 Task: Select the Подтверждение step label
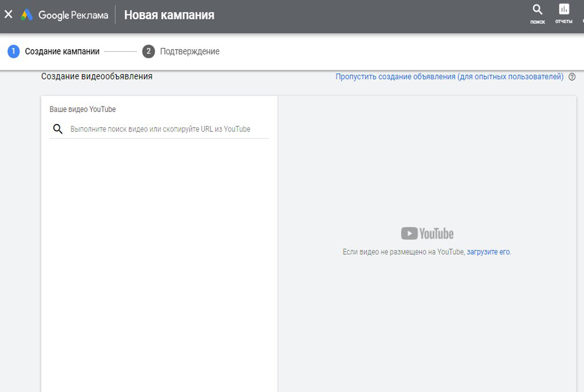click(190, 51)
